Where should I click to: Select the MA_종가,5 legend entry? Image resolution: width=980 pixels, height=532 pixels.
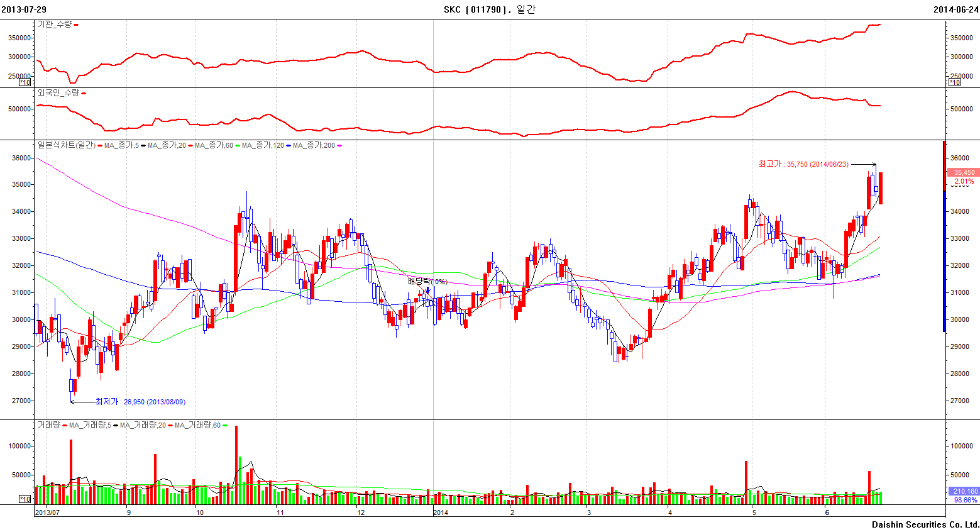click(121, 145)
